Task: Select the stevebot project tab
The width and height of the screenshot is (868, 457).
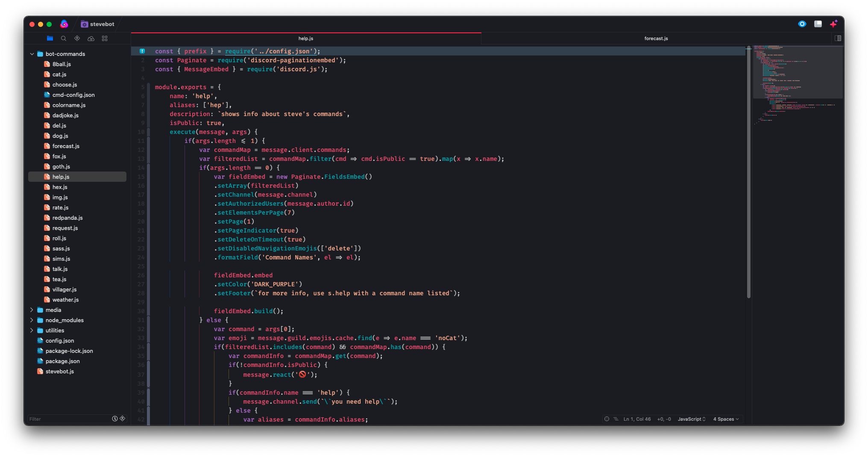Action: pyautogui.click(x=98, y=24)
